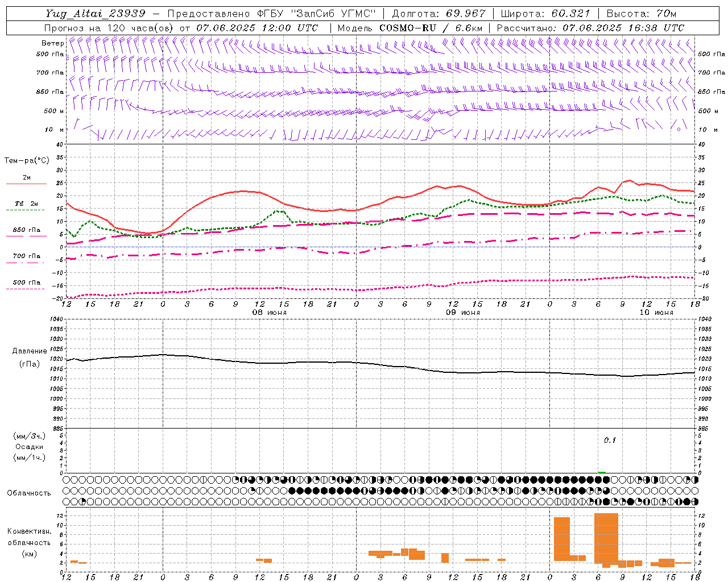The width and height of the screenshot is (728, 582).
Task: Click the green precipitation bar on 10 июня
Action: tap(602, 472)
